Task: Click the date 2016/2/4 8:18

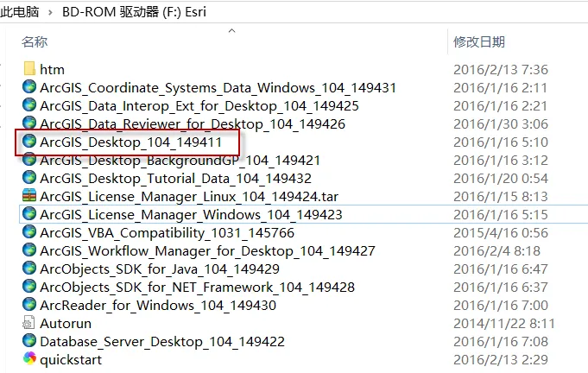Action: click(x=496, y=250)
